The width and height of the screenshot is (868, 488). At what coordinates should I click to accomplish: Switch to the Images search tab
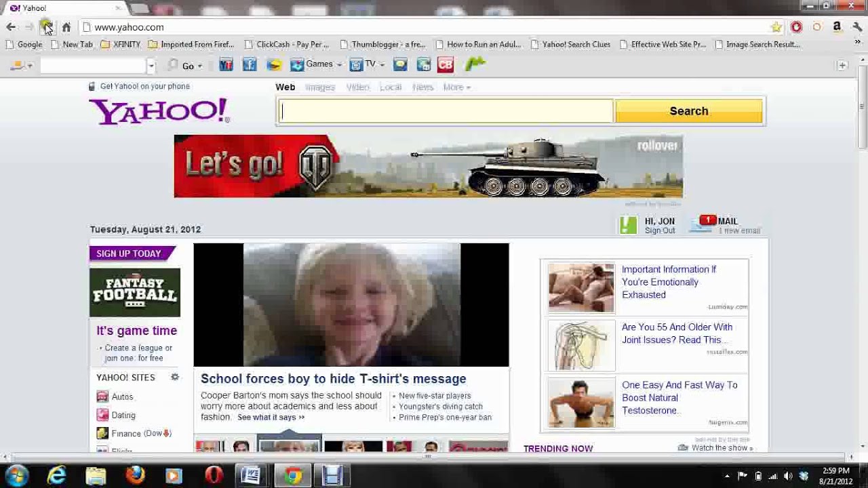320,87
